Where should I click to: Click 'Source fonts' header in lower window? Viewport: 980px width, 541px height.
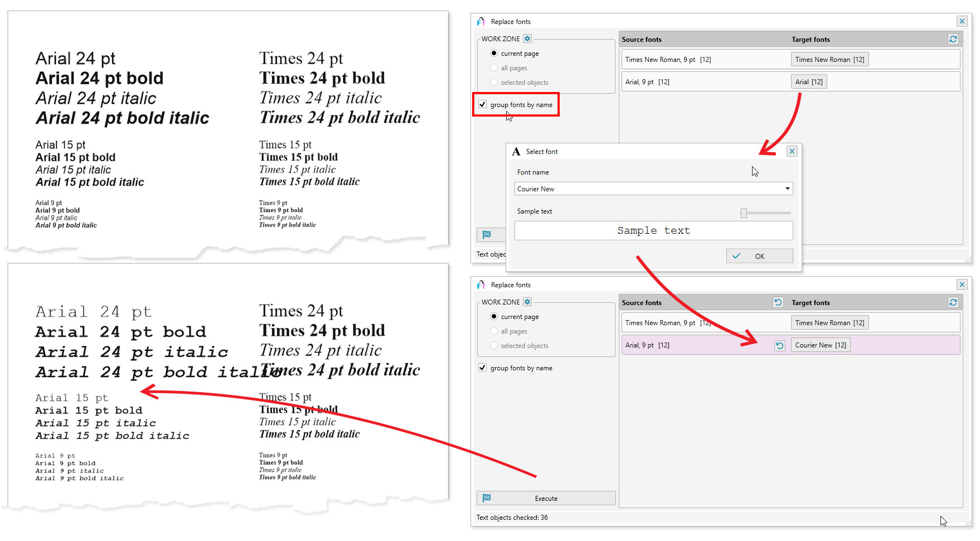642,303
